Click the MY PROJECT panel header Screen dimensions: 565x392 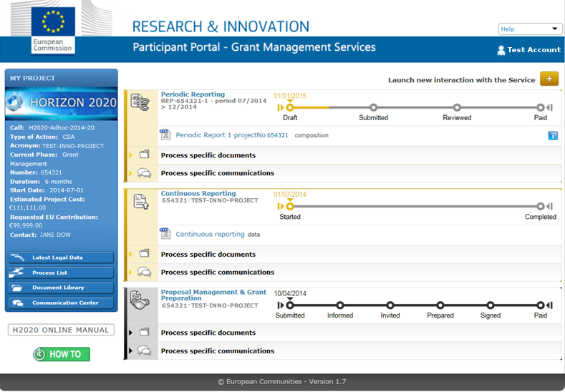coord(62,78)
